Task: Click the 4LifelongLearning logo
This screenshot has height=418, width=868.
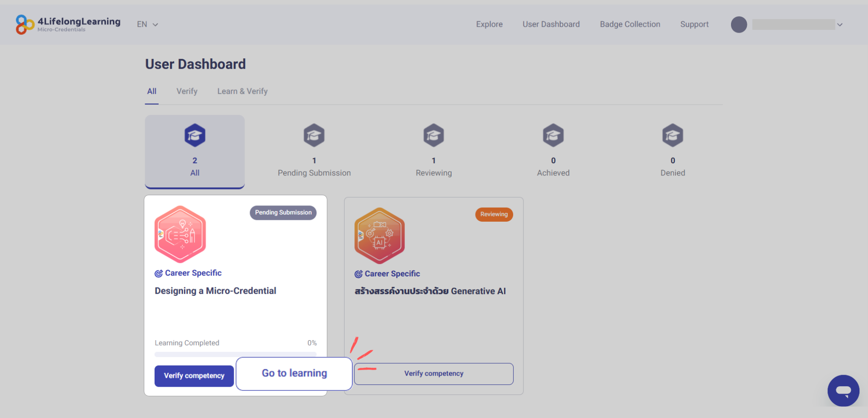Action: (68, 24)
